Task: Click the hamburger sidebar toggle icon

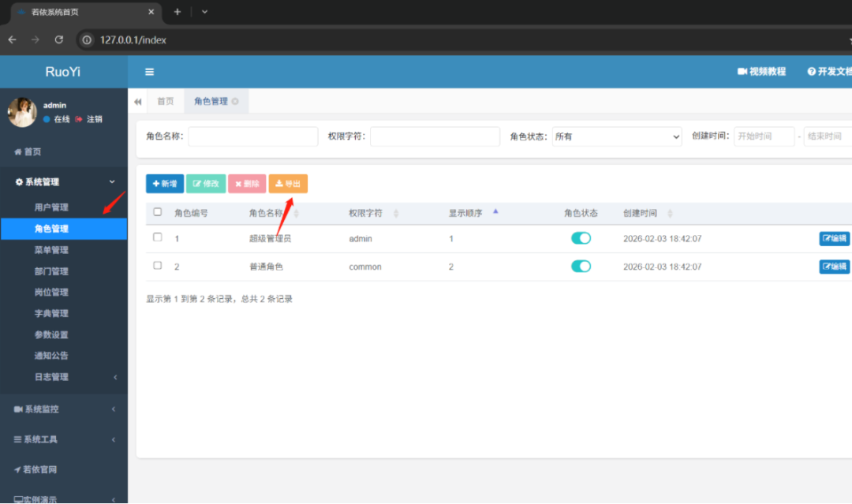Action: click(x=149, y=72)
